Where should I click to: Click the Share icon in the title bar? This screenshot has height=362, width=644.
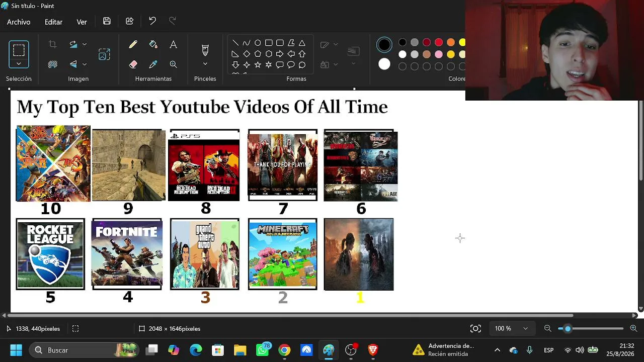coord(129,21)
